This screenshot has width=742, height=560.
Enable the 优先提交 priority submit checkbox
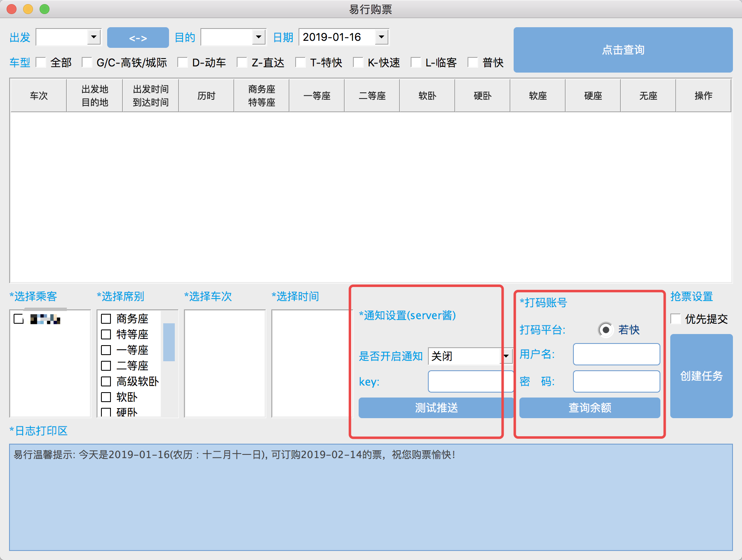point(676,319)
